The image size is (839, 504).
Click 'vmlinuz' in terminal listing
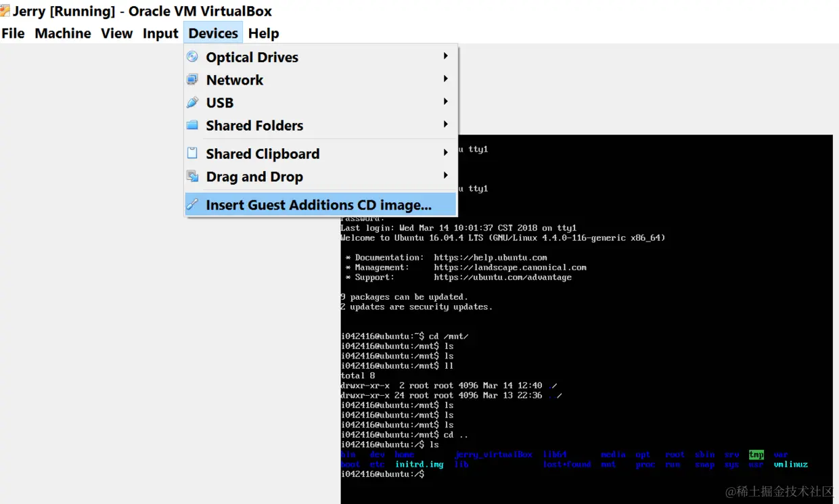click(791, 465)
